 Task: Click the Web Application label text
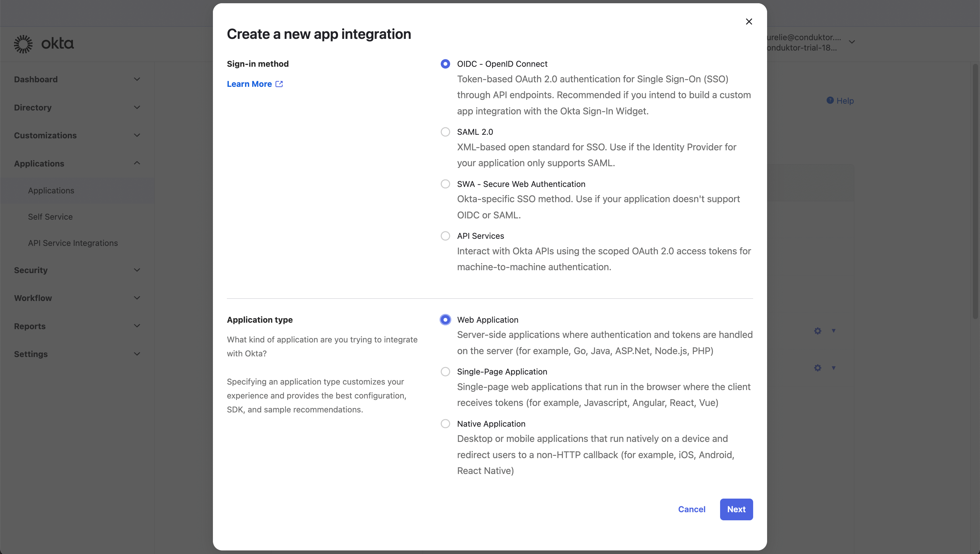[487, 320]
